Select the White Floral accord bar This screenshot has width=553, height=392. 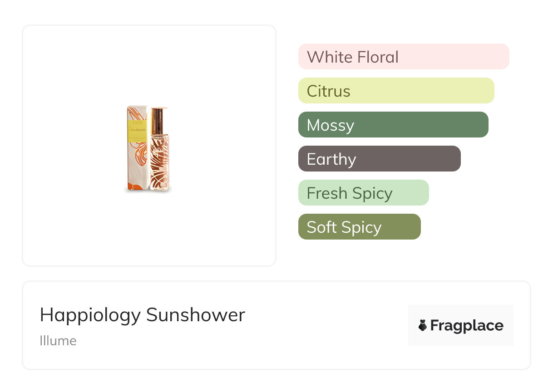click(x=403, y=57)
